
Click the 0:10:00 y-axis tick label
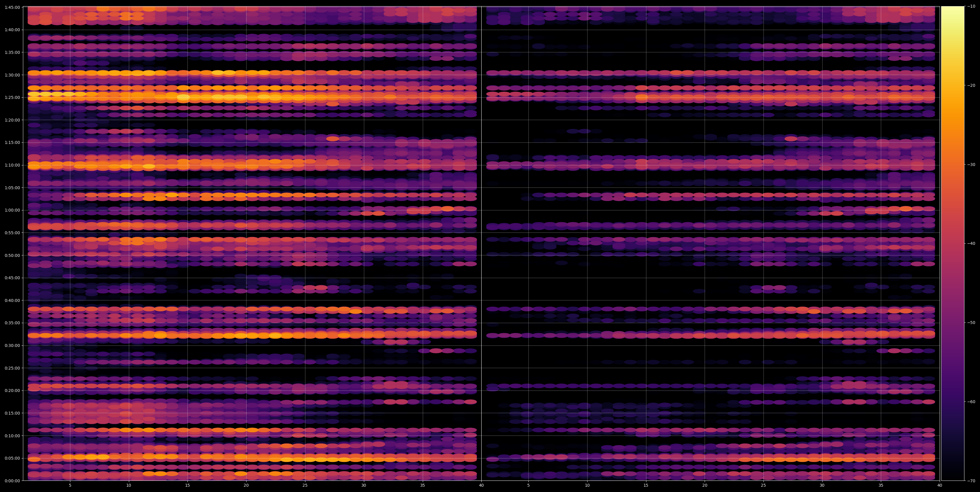(x=13, y=436)
